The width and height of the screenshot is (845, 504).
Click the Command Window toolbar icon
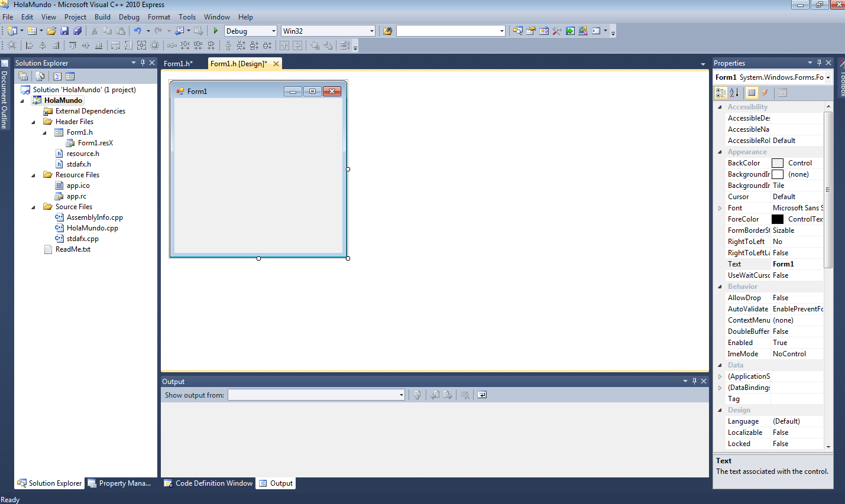tap(596, 31)
